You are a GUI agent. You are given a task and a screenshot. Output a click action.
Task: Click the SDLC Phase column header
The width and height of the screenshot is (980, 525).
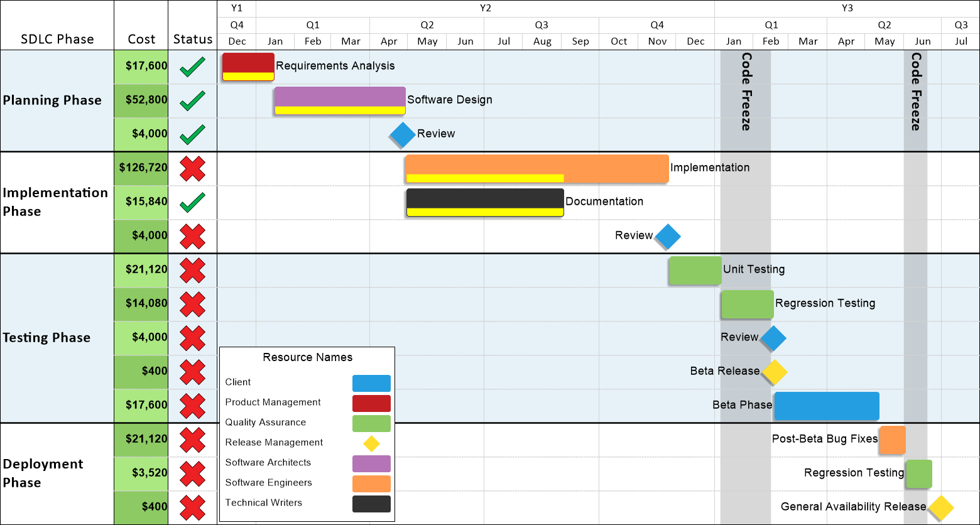57,39
